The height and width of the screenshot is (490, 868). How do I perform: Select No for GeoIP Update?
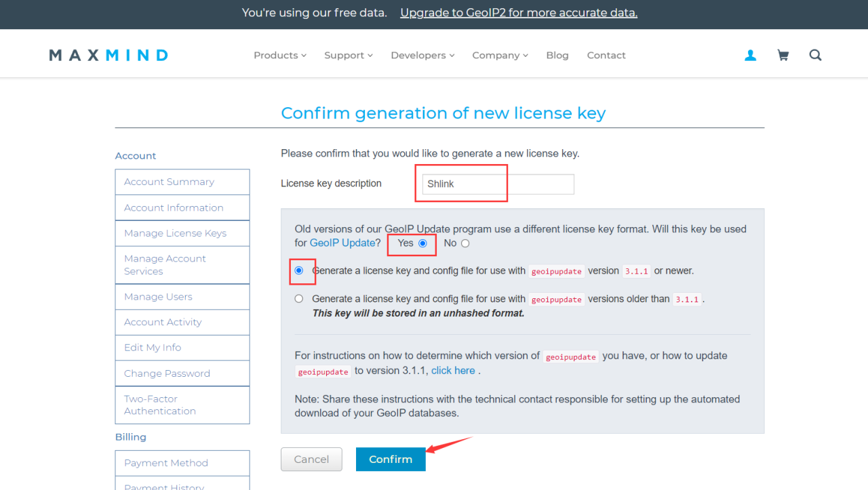465,243
